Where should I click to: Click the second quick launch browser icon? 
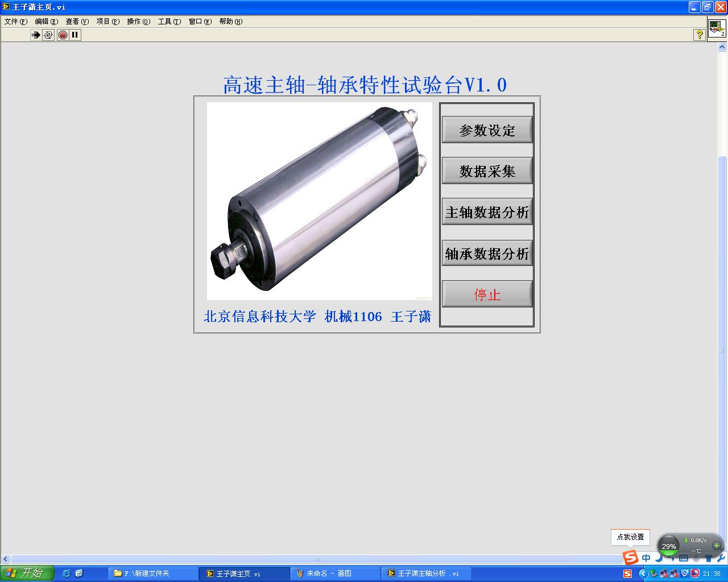(x=79, y=573)
